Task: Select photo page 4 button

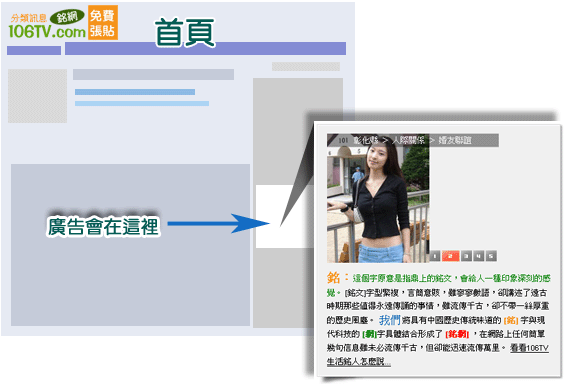Action: point(478,256)
